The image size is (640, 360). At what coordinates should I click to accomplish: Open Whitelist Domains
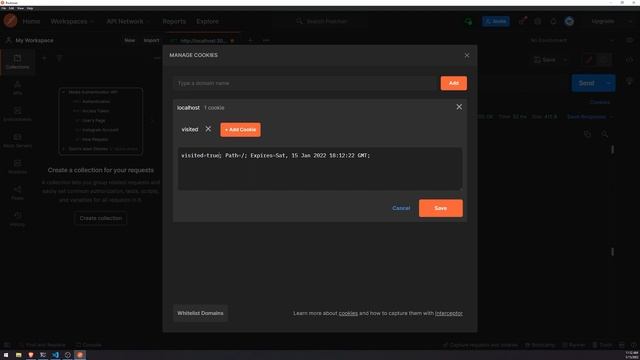tap(200, 313)
